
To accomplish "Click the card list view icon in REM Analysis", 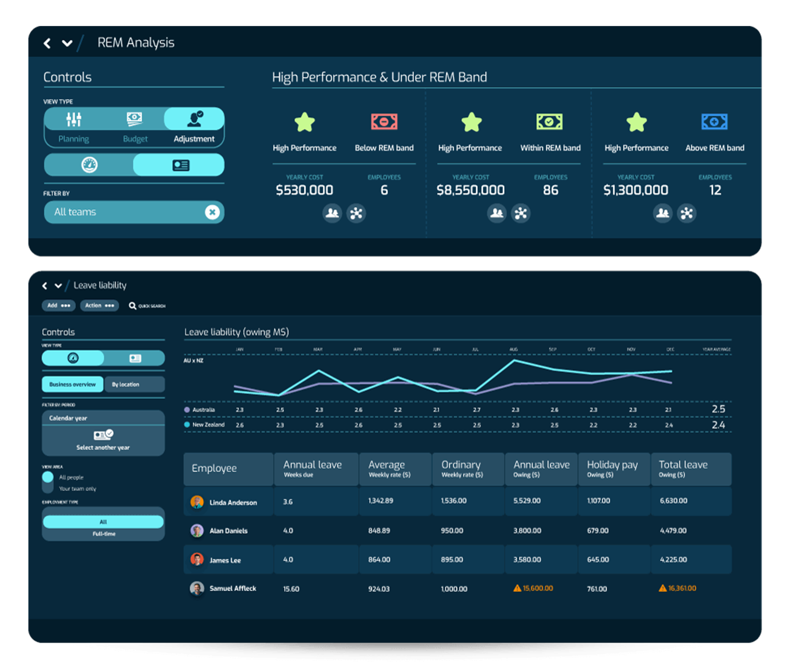I will click(181, 165).
